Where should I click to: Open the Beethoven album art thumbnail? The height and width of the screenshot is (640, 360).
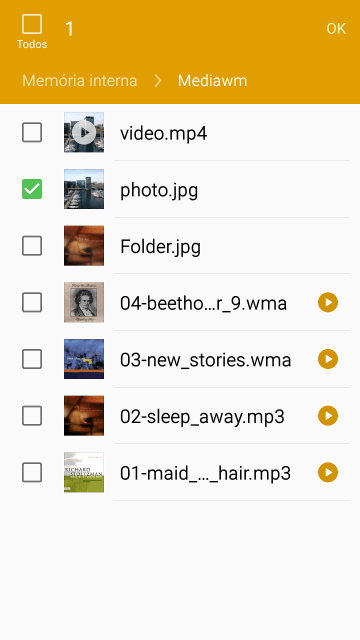[84, 302]
